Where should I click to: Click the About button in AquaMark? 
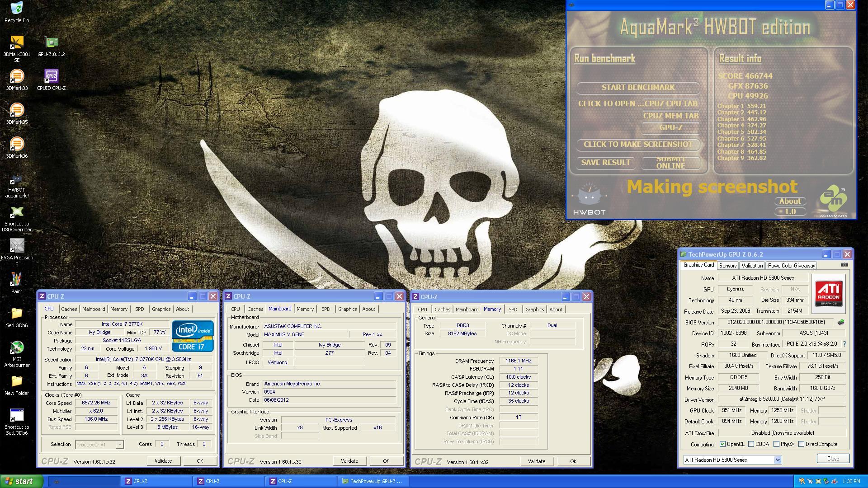coord(790,202)
